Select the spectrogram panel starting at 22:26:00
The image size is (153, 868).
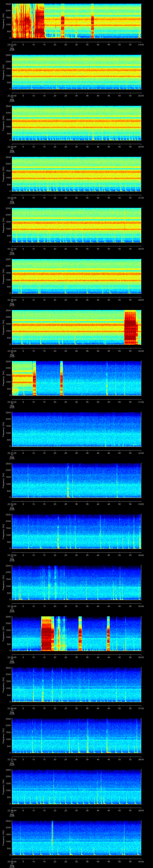click(x=77, y=174)
